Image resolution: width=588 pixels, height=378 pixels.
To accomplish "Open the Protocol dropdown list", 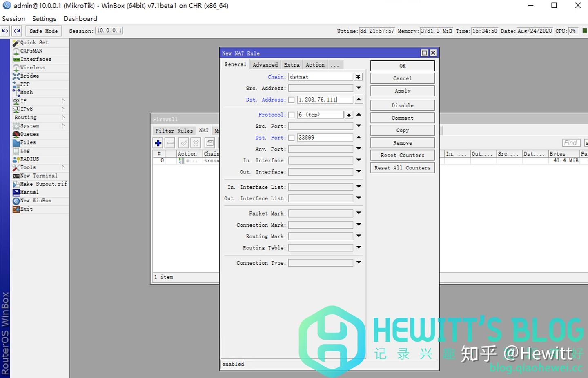I will [x=349, y=115].
